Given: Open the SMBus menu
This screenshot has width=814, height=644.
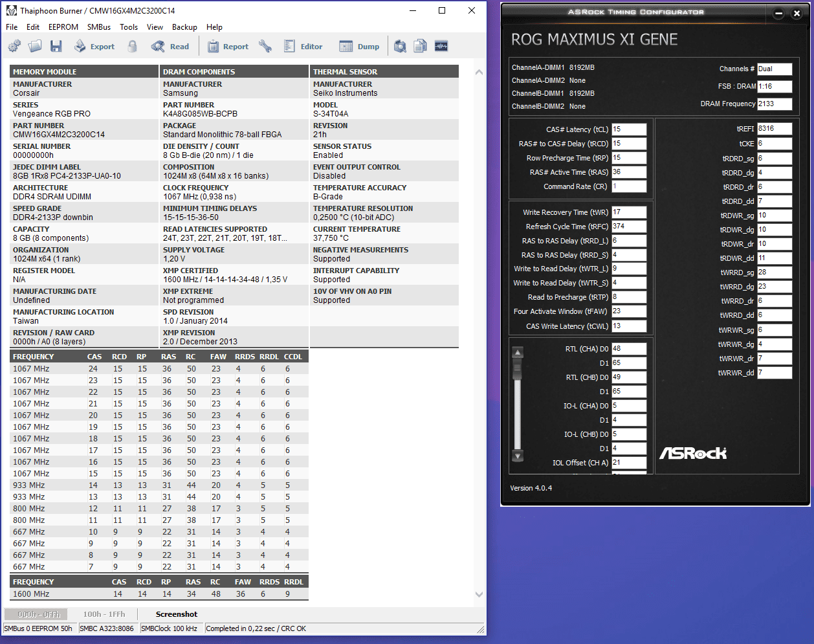Looking at the screenshot, I should [x=99, y=27].
